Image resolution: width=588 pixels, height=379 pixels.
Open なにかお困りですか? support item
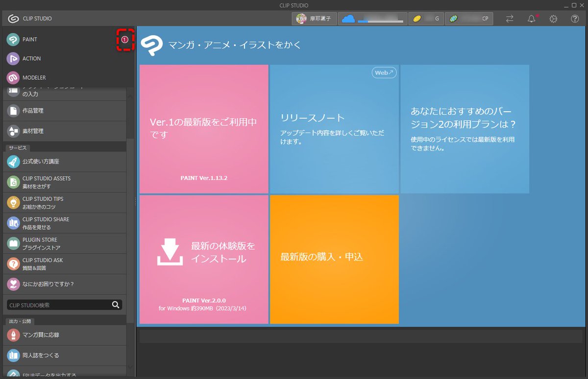[65, 284]
